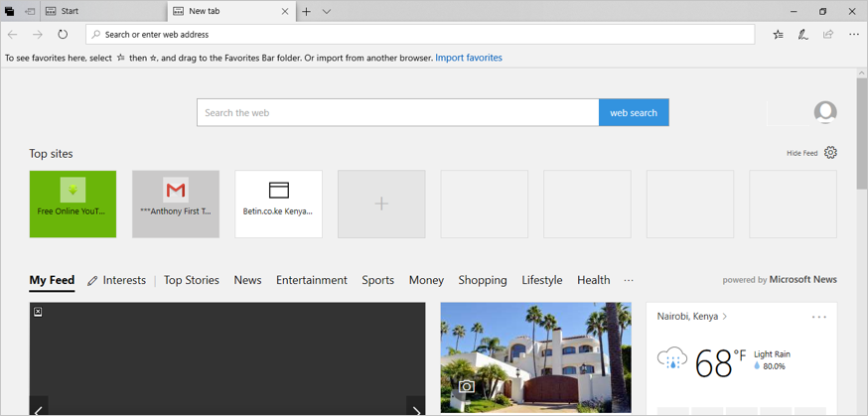Click the Add notes pen icon
Screen dimensions: 868x416
(802, 35)
